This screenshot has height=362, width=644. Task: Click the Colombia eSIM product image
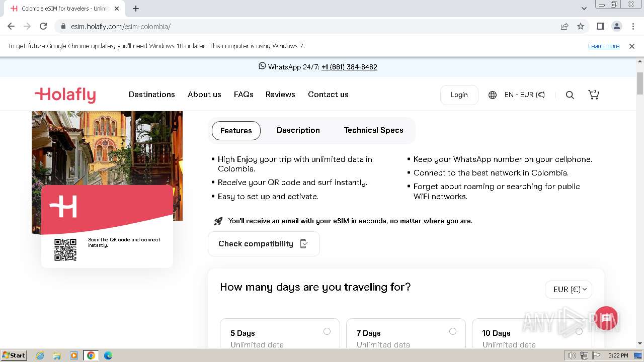107,172
